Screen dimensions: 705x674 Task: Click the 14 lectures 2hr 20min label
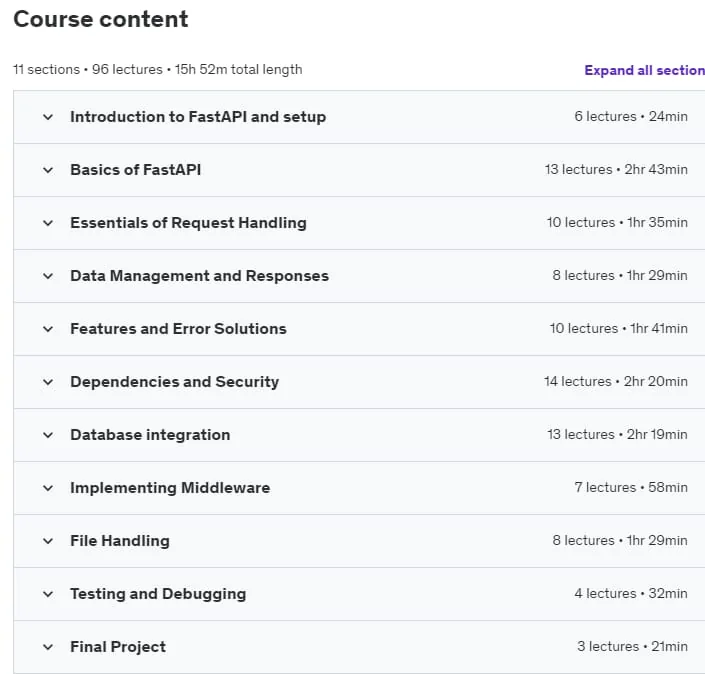(616, 381)
